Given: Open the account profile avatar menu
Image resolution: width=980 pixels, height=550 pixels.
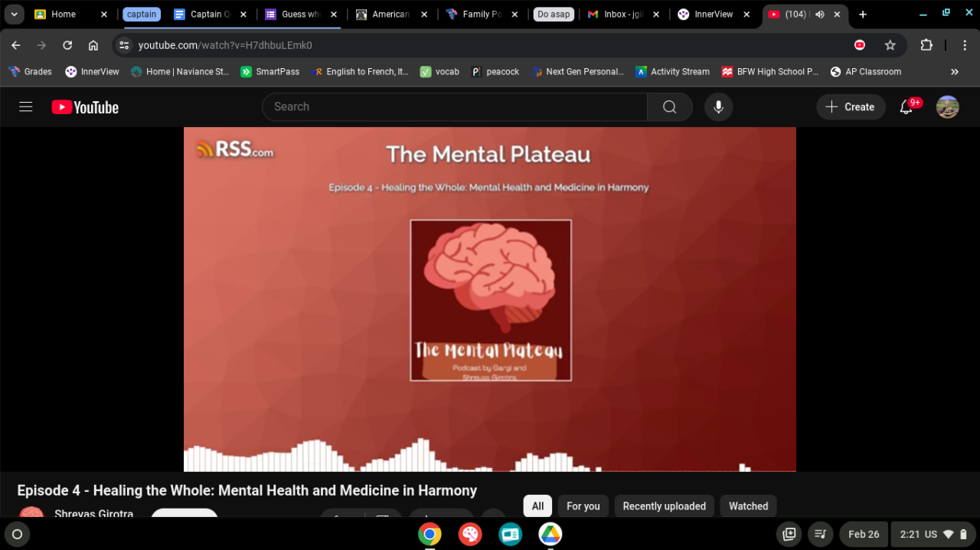Looking at the screenshot, I should pyautogui.click(x=947, y=107).
